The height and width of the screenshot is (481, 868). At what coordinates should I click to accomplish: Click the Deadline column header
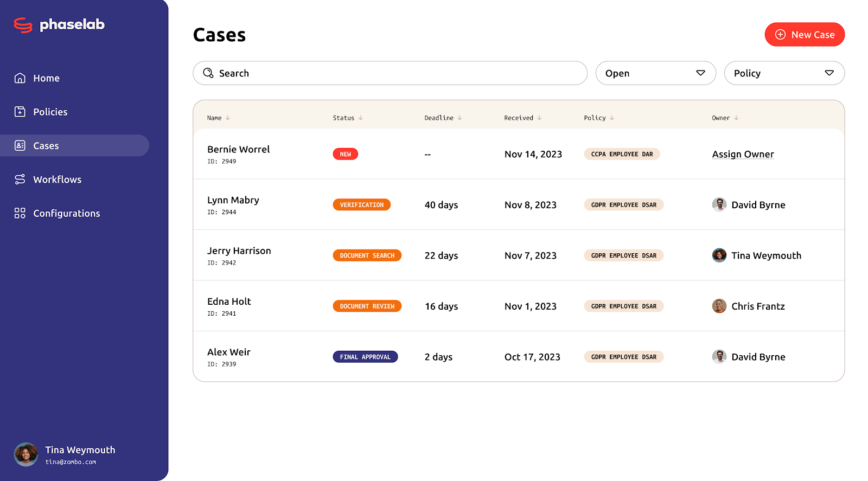(439, 118)
